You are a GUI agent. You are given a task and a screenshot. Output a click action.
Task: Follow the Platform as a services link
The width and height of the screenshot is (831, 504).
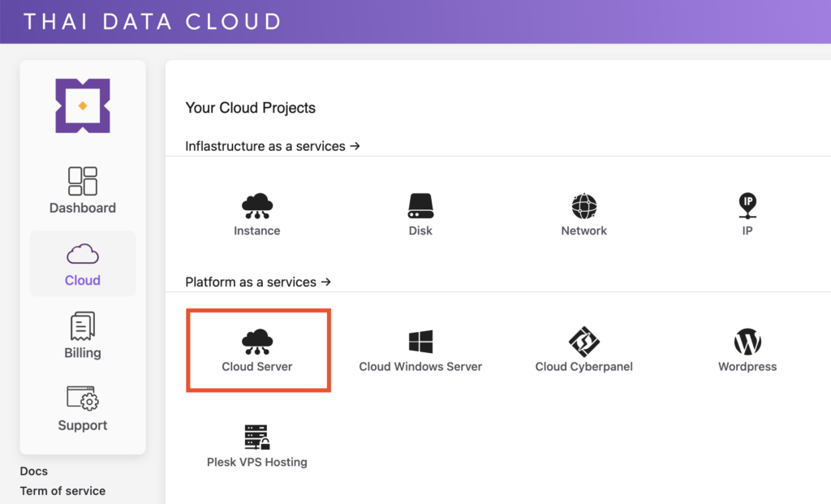click(258, 282)
